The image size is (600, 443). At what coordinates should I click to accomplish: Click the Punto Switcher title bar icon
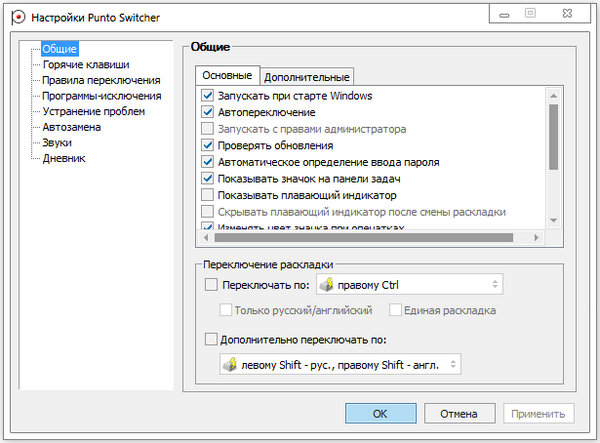[17, 17]
